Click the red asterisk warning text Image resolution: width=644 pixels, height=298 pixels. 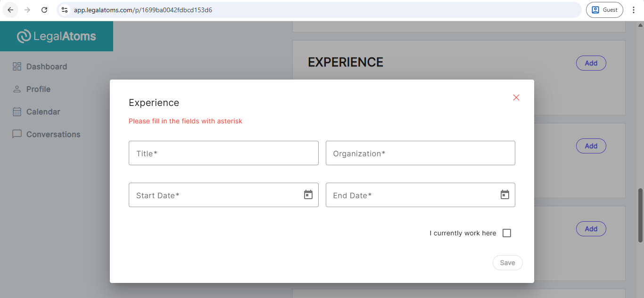click(x=185, y=121)
